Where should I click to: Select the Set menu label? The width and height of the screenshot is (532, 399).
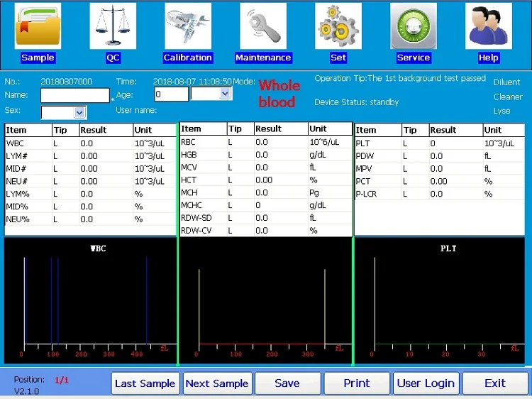coord(338,58)
